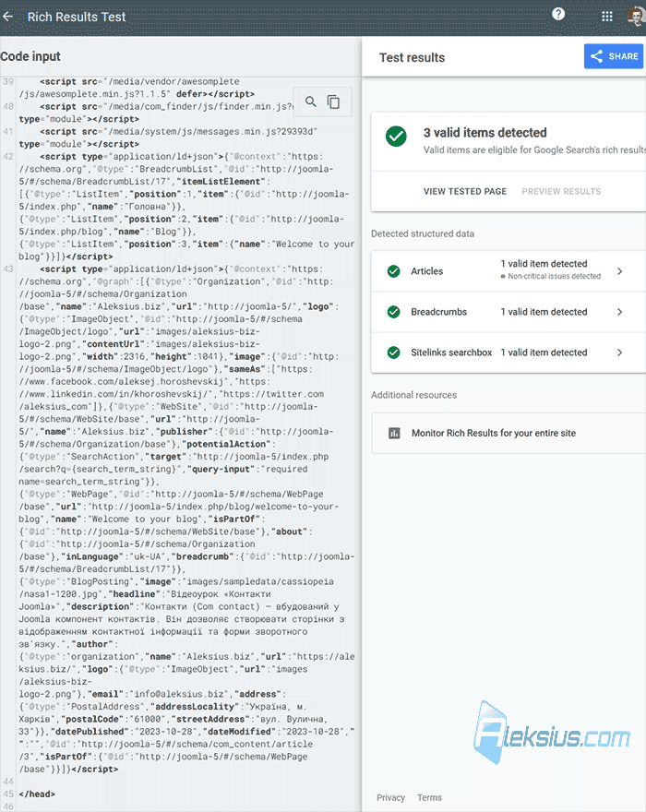Click the green check beside Breadcrumbs
The width and height of the screenshot is (646, 812).
click(394, 312)
